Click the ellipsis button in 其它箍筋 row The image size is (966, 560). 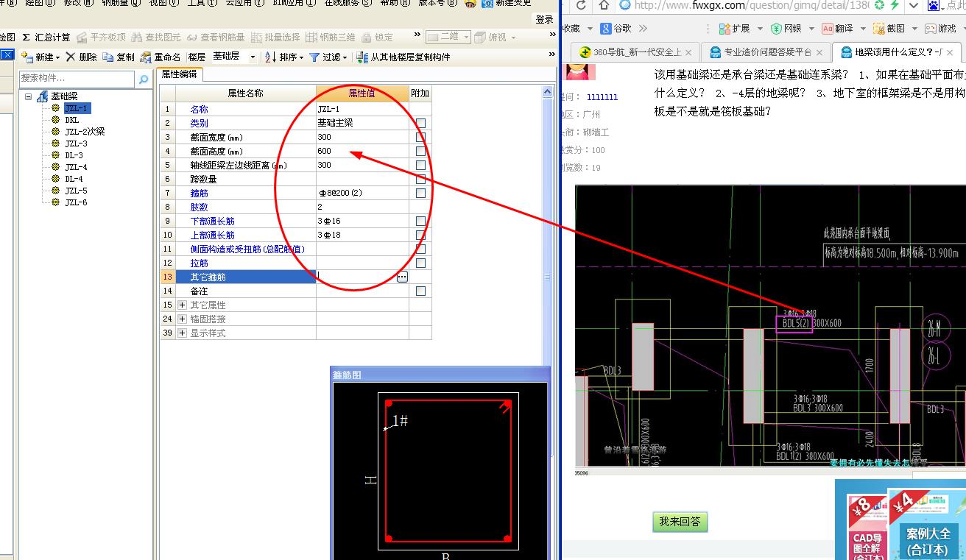pos(402,277)
